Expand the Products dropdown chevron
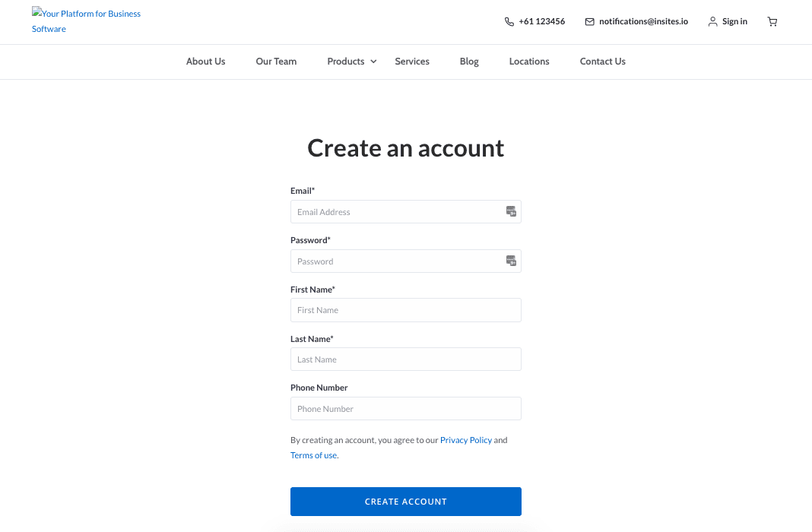812x532 pixels. coord(373,62)
